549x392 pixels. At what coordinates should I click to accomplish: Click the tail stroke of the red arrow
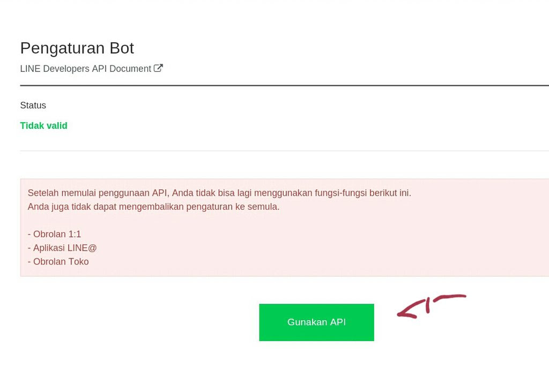450,298
